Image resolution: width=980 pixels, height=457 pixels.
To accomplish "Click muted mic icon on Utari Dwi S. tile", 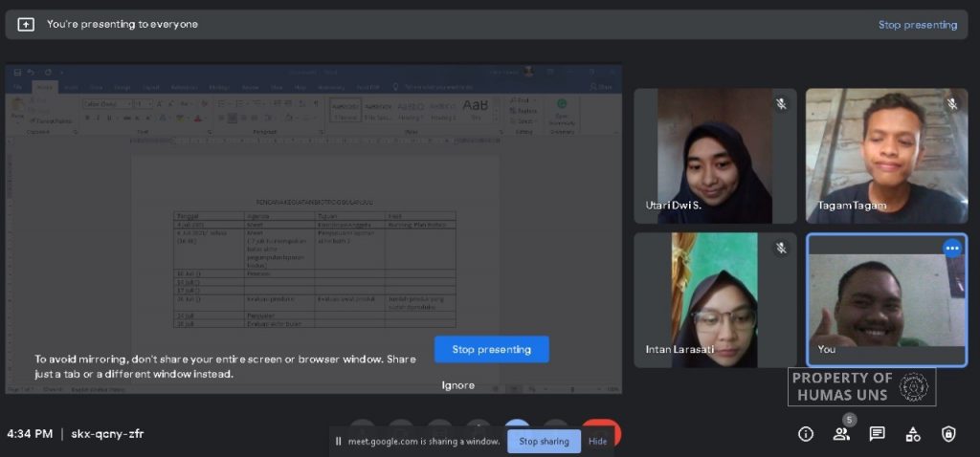I will pos(781,104).
